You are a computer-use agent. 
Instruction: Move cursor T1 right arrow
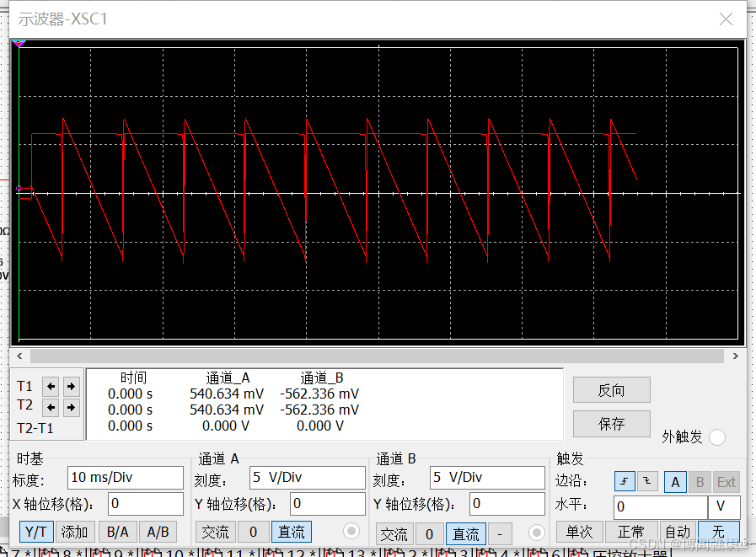[72, 386]
